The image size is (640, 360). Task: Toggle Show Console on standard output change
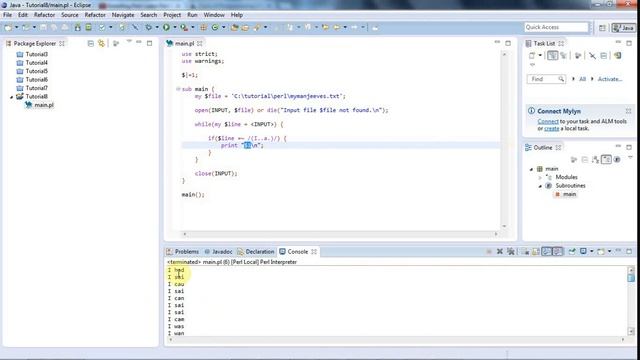coord(547,251)
